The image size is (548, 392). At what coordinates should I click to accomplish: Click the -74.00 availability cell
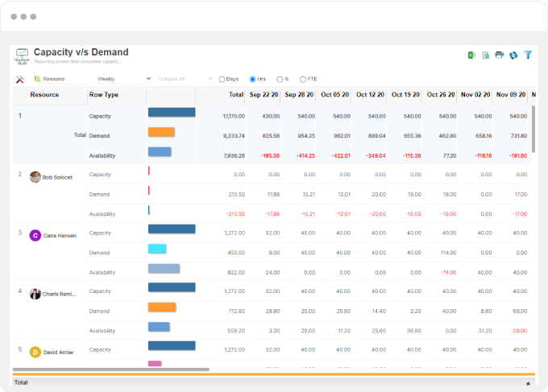click(x=448, y=272)
